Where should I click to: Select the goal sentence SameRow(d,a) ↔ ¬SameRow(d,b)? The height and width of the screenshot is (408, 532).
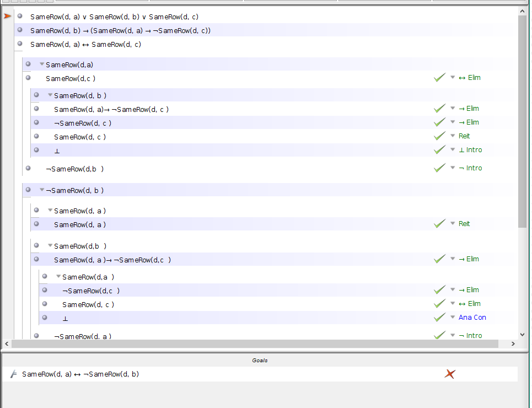tap(80, 374)
